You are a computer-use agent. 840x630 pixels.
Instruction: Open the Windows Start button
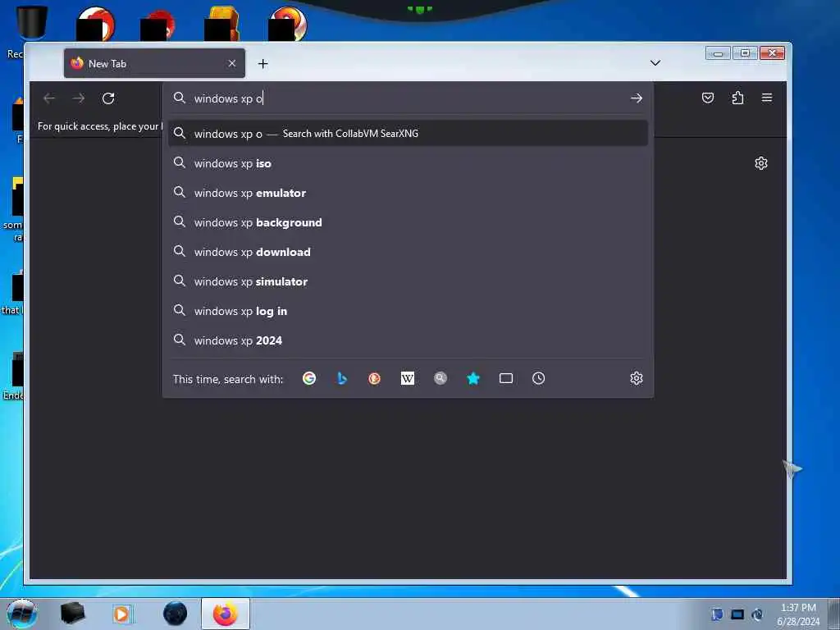[21, 614]
